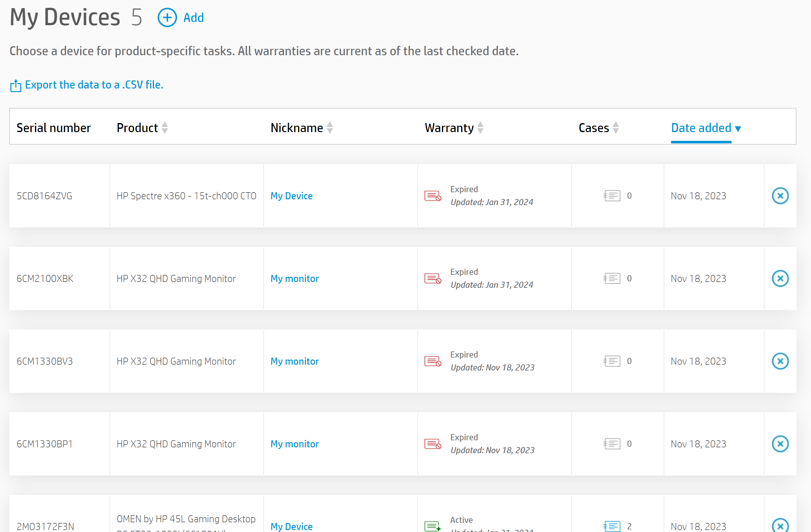
Task: Click the Cases column header label
Action: pyautogui.click(x=594, y=128)
